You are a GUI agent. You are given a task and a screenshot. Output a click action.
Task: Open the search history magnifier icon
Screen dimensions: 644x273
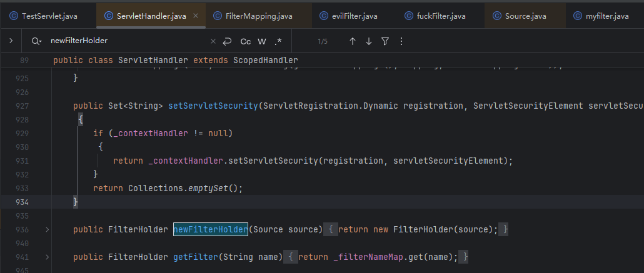pos(35,41)
